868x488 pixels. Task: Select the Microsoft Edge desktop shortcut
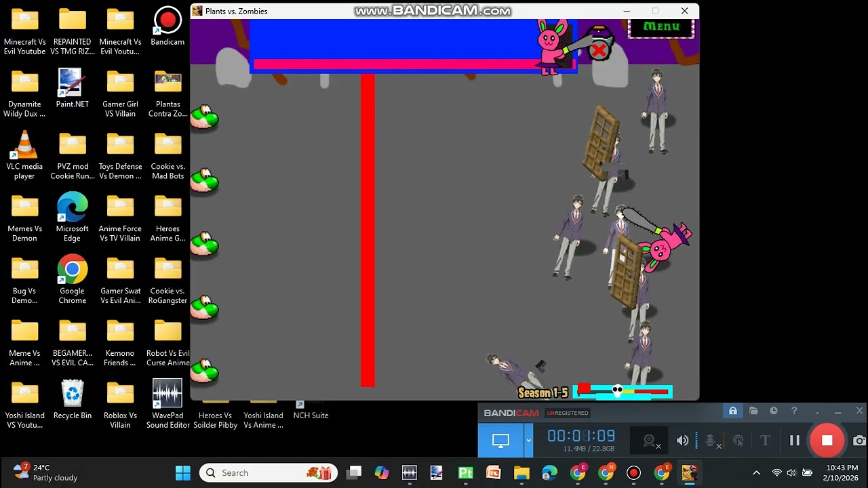72,218
